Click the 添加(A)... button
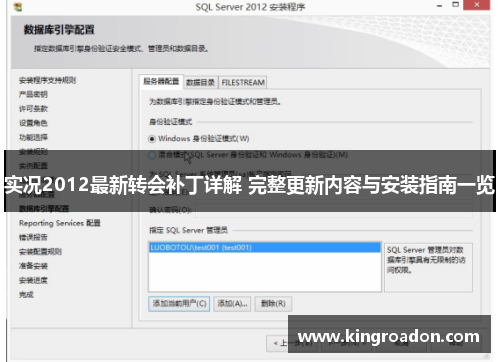 (232, 304)
